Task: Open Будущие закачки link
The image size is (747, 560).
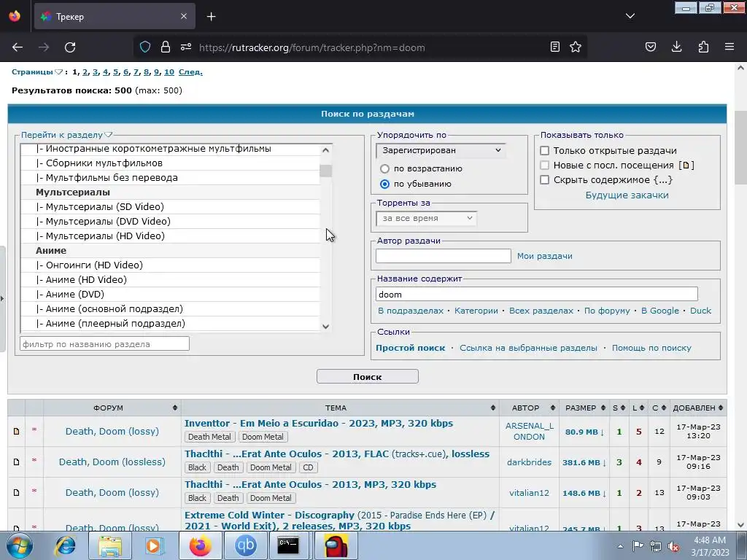Action: [627, 195]
